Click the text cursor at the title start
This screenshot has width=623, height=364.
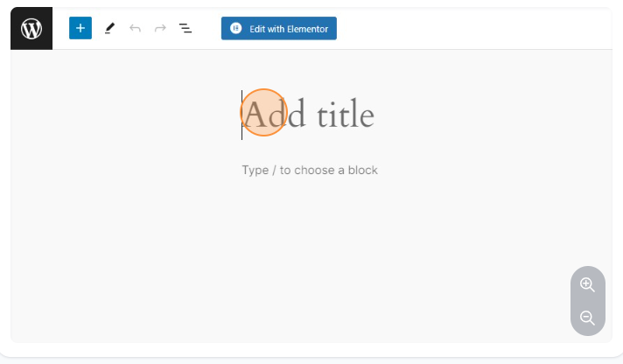click(242, 115)
